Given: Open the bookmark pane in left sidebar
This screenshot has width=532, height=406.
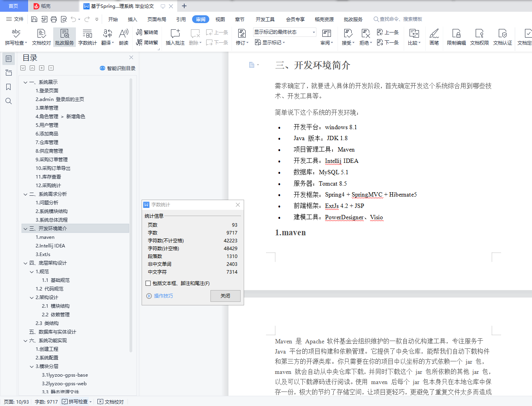Looking at the screenshot, I should point(9,87).
